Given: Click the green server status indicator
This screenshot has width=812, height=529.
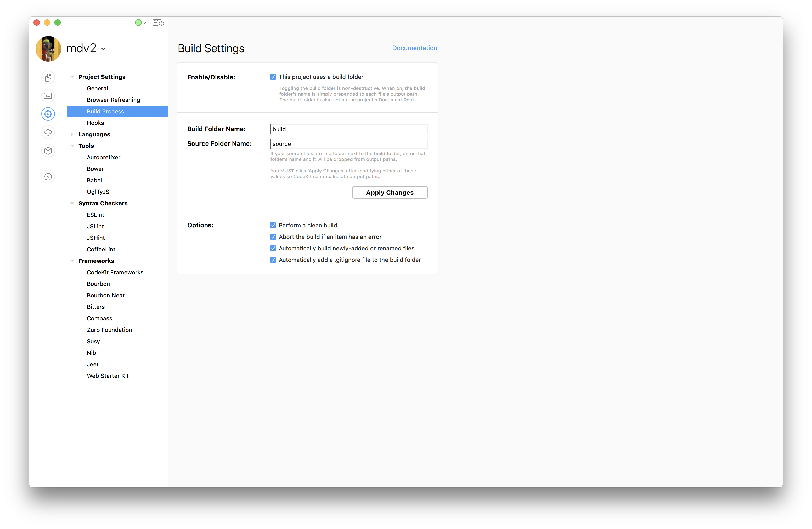Looking at the screenshot, I should click(138, 22).
